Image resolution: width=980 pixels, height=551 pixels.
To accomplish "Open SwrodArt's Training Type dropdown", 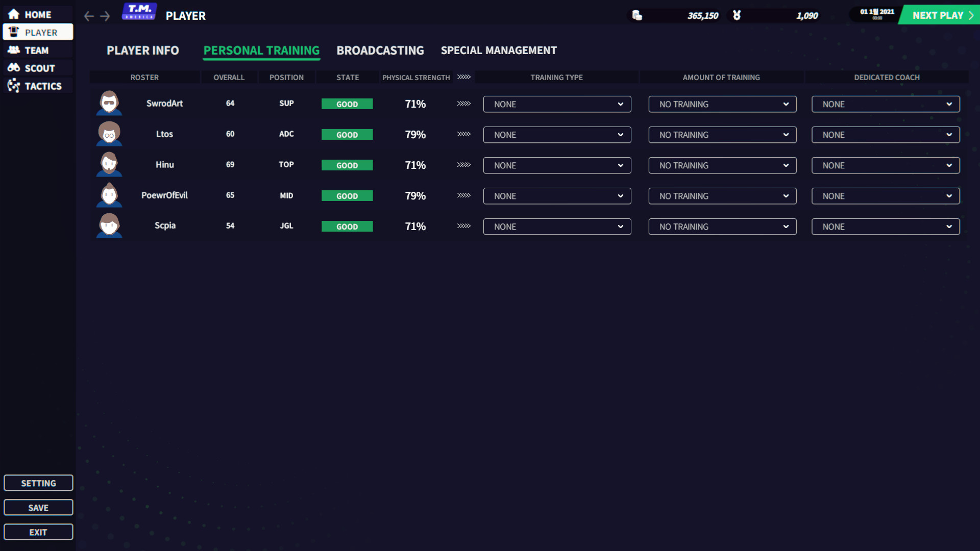I will (x=557, y=104).
